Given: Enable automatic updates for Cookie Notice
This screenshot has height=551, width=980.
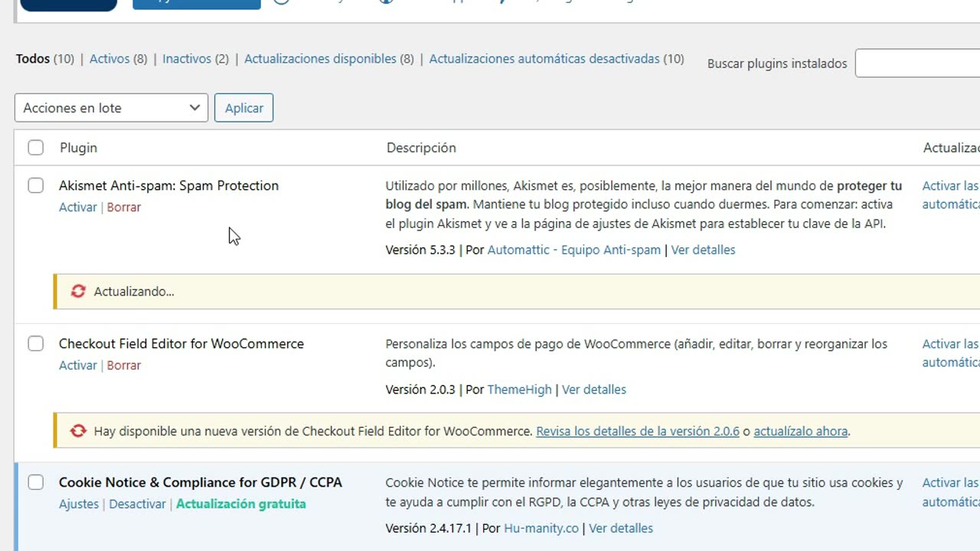Looking at the screenshot, I should click(x=951, y=492).
